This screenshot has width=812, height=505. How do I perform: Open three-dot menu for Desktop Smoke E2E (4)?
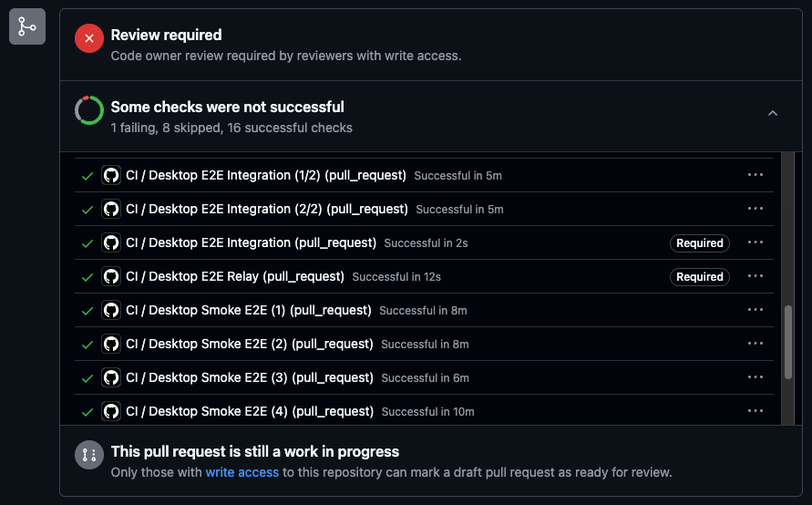pos(755,410)
